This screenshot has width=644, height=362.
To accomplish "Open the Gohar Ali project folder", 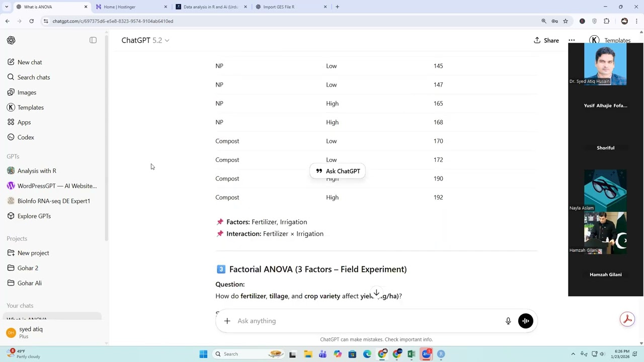I will pos(29,283).
